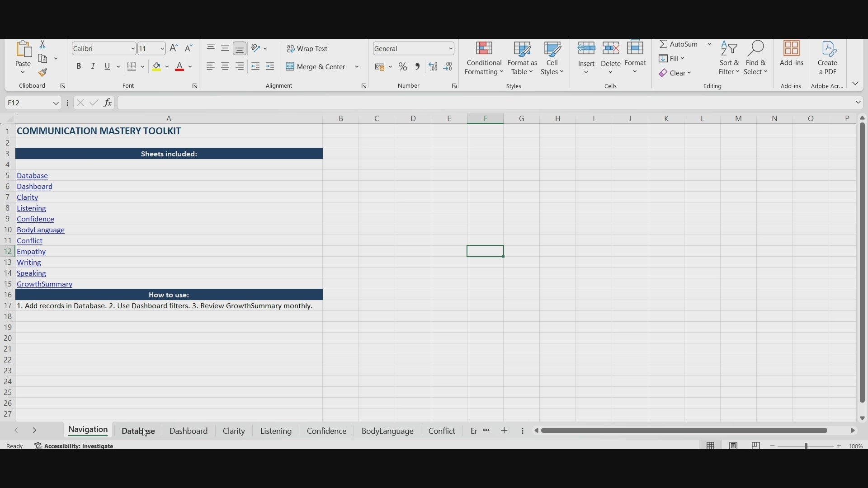Toggle Italic formatting
This screenshot has width=868, height=488.
coord(94,67)
